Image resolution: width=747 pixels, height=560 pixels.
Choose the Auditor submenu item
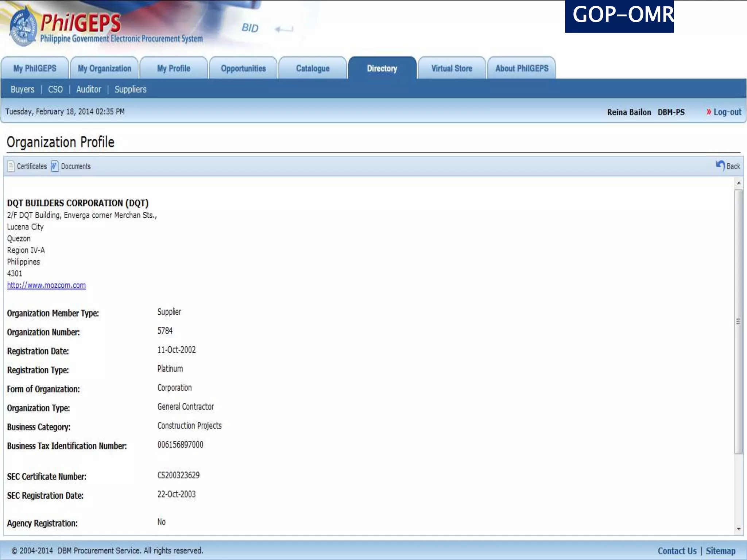89,89
